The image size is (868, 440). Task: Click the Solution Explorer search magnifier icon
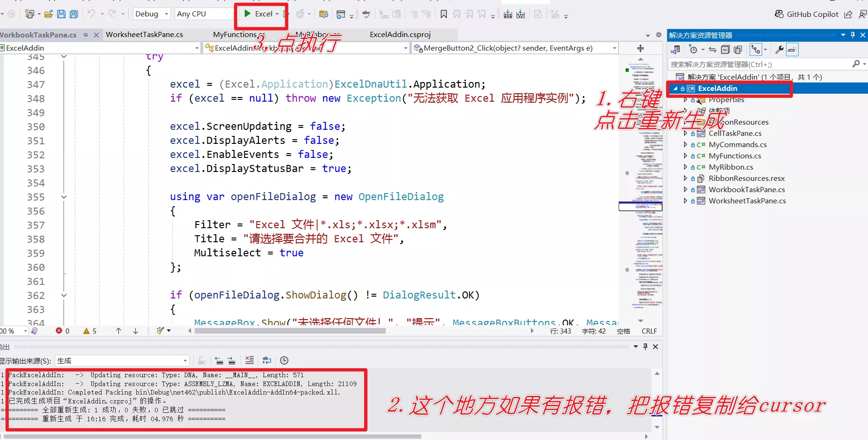(x=856, y=64)
